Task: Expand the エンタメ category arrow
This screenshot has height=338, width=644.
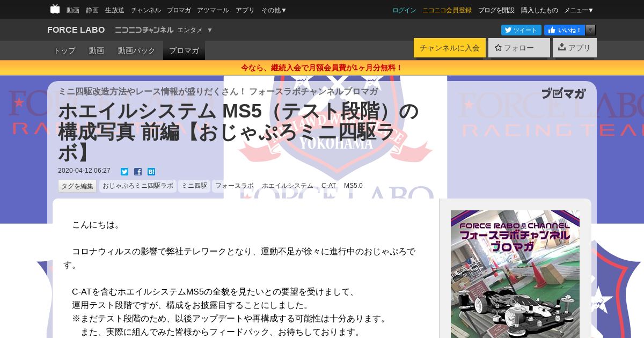Action: pyautogui.click(x=210, y=30)
